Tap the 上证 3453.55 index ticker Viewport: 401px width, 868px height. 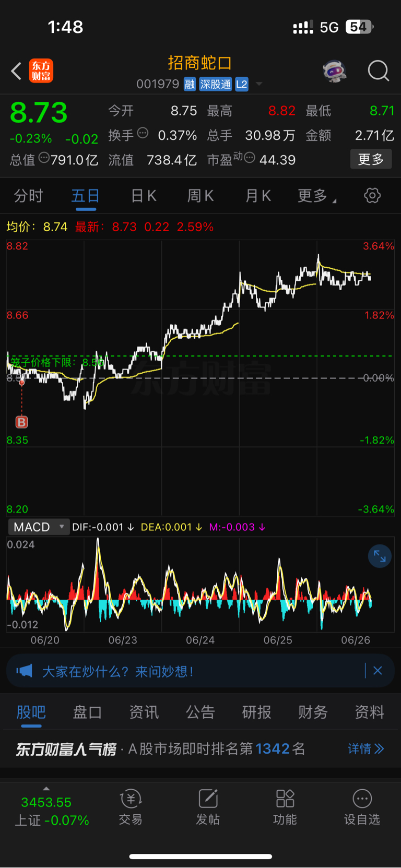coord(52,811)
